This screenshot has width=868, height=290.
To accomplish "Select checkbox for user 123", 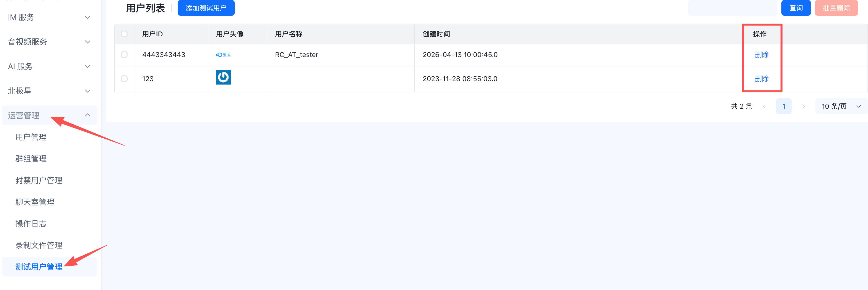I will (124, 79).
